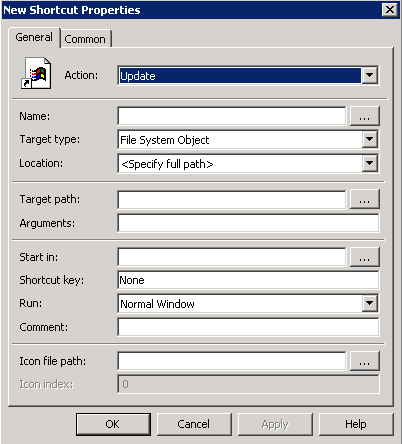Image resolution: width=402 pixels, height=444 pixels.
Task: Expand the Action dropdown arrow
Action: click(369, 75)
